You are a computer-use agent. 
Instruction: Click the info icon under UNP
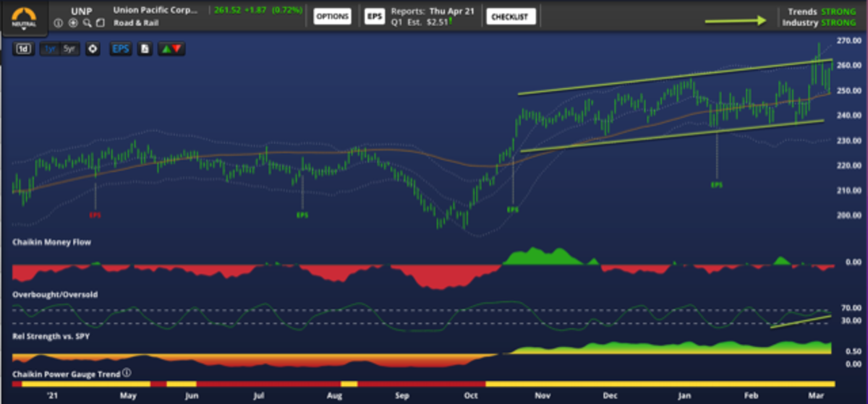[59, 22]
